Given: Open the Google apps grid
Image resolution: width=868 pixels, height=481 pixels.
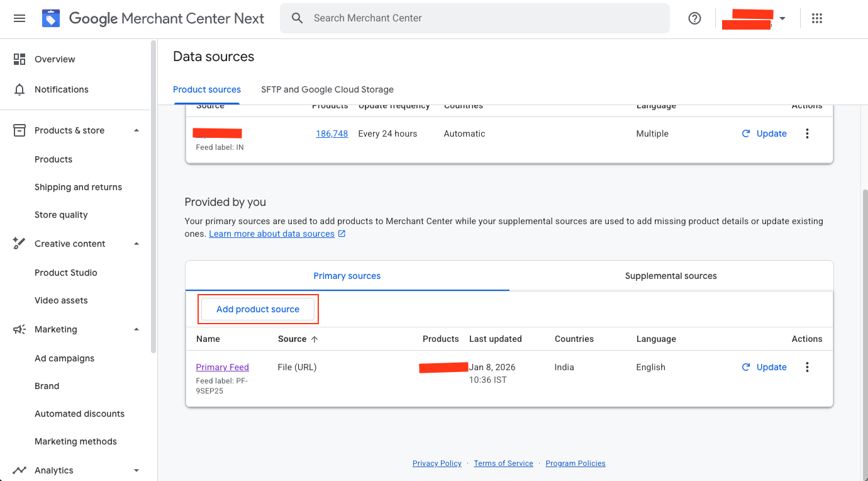Looking at the screenshot, I should (x=817, y=18).
